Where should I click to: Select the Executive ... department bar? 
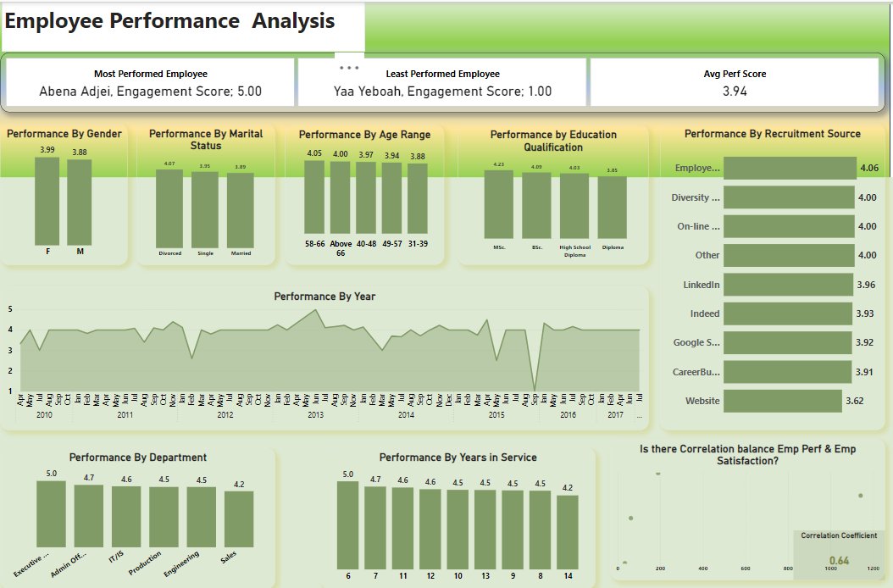click(x=51, y=514)
